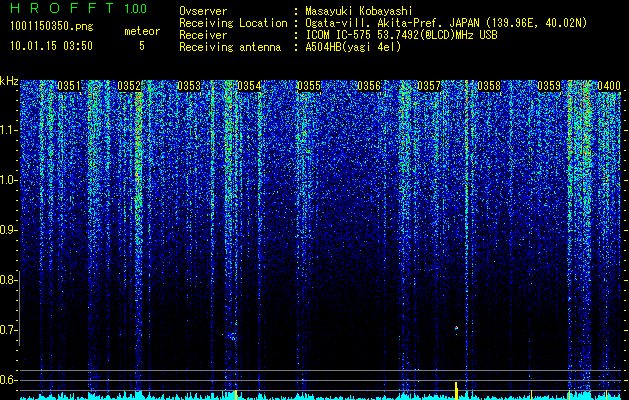Click the meteor count value 5

click(142, 46)
